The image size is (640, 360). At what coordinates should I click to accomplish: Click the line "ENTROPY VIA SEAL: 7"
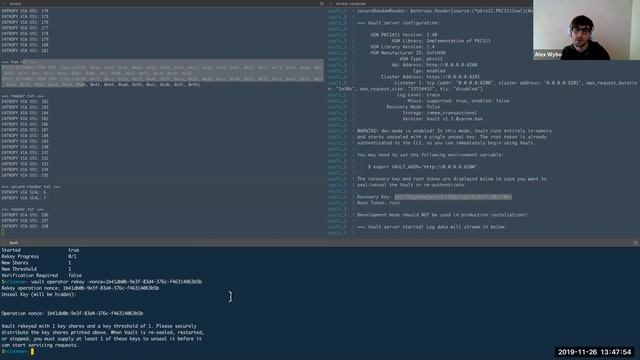coord(24,198)
